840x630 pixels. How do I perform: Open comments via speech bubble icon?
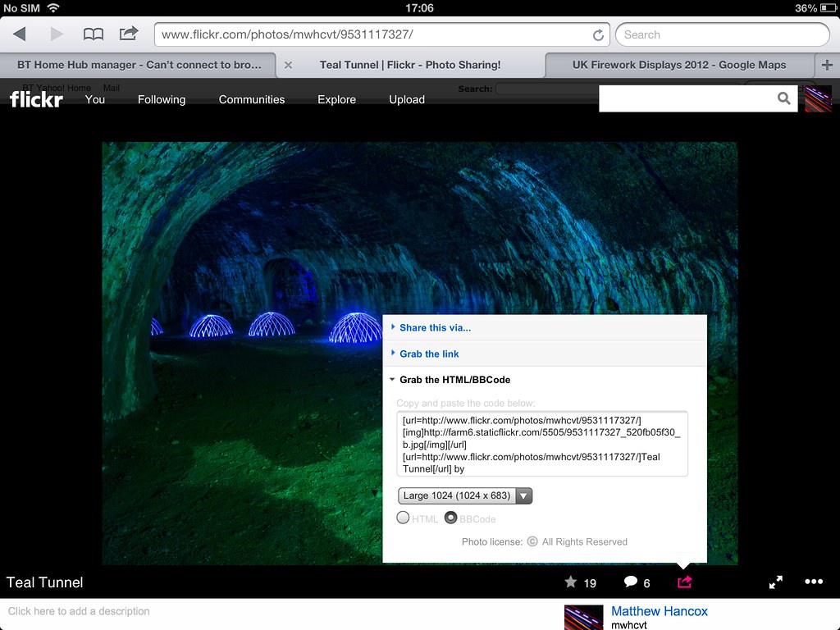click(x=630, y=582)
